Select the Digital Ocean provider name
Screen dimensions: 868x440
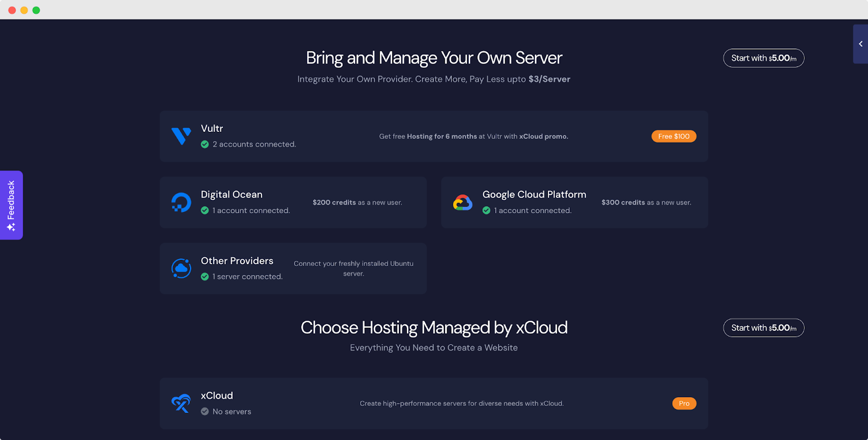click(232, 194)
